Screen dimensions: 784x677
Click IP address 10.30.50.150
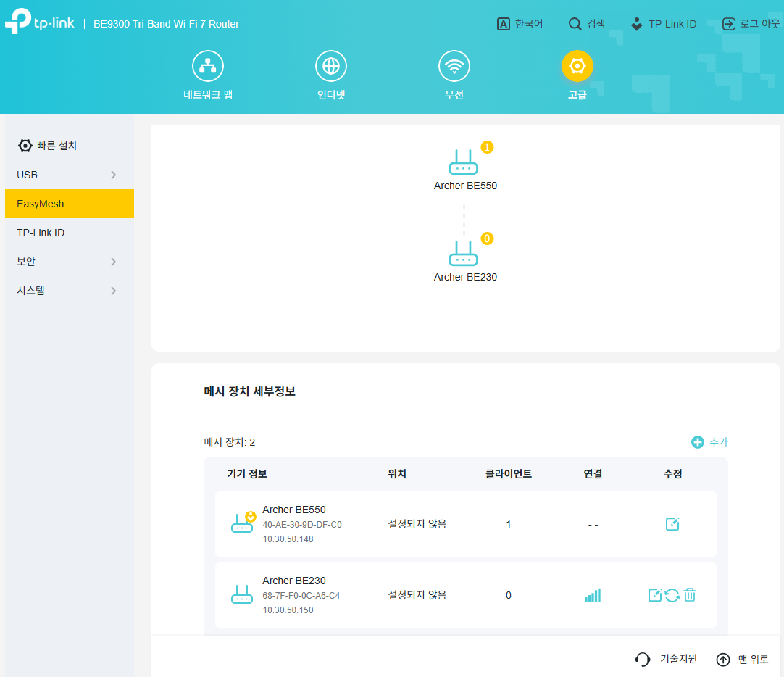[288, 610]
